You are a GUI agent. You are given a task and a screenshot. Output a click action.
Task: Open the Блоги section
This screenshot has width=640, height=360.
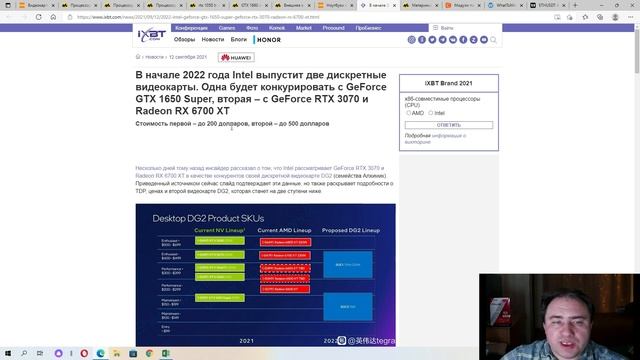point(239,40)
